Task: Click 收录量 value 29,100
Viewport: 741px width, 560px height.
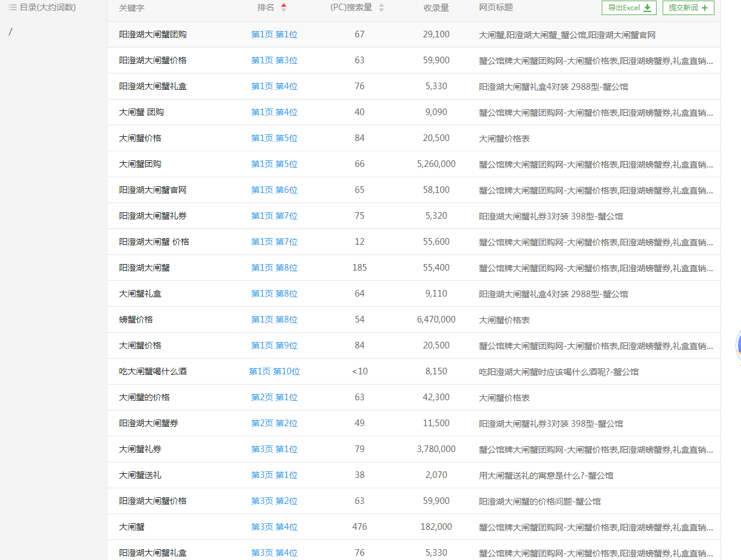Action: click(436, 34)
